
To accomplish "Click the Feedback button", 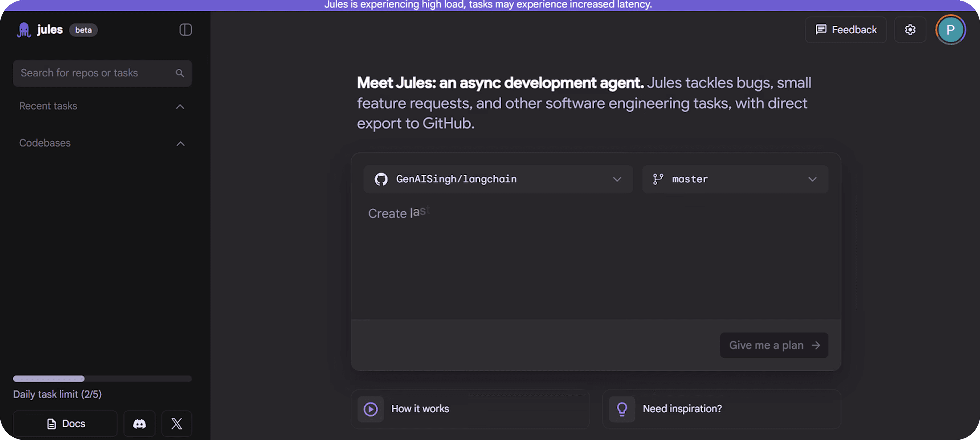I will point(846,30).
